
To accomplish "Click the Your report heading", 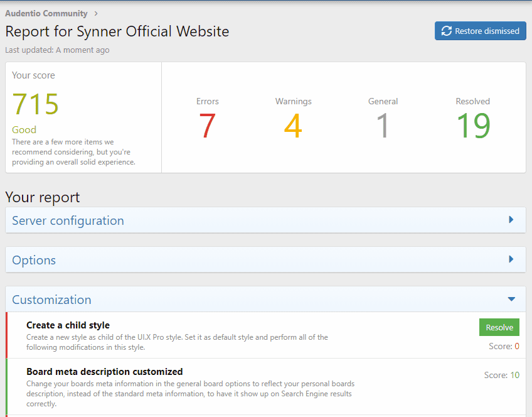I will click(43, 197).
